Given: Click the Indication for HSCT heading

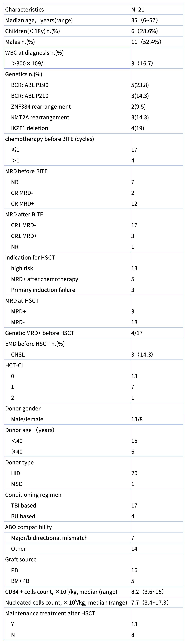Looking at the screenshot, I should coord(30,258).
